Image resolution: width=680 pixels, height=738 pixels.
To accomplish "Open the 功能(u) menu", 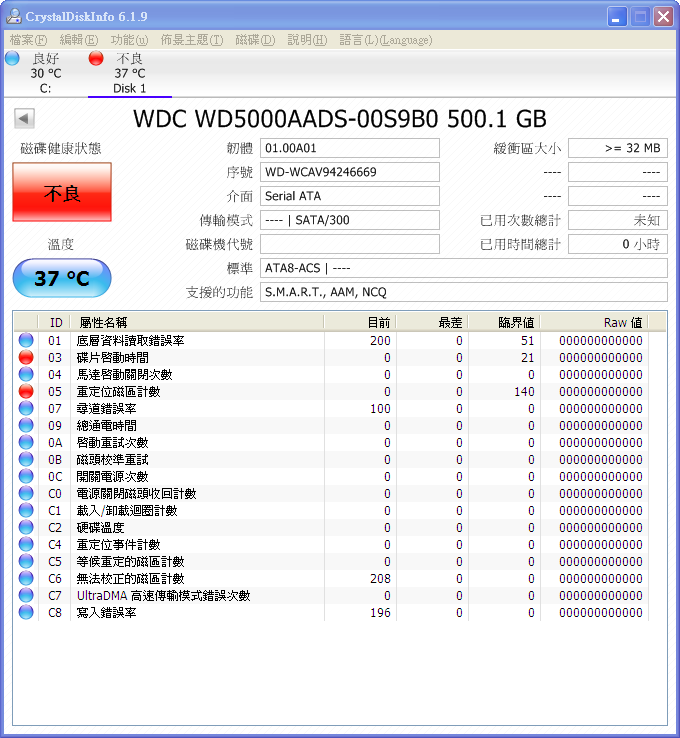I will click(x=129, y=40).
